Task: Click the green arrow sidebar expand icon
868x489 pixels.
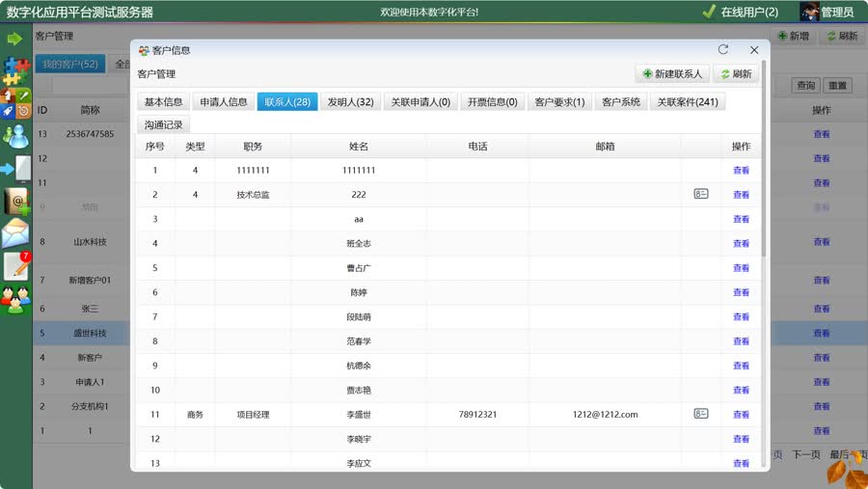Action: click(14, 39)
